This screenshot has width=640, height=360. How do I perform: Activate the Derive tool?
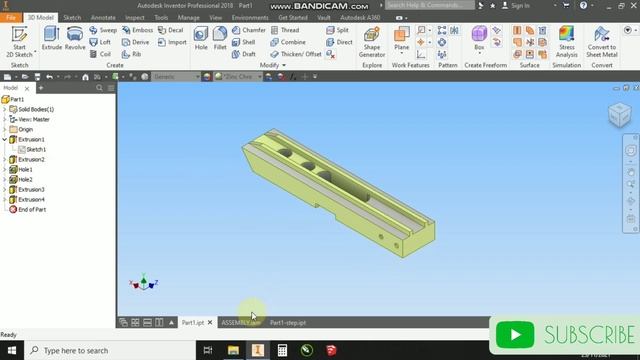[x=136, y=42]
